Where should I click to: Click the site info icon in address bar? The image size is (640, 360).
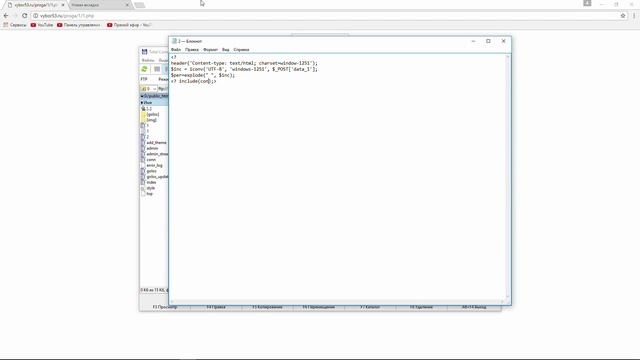[x=36, y=16]
